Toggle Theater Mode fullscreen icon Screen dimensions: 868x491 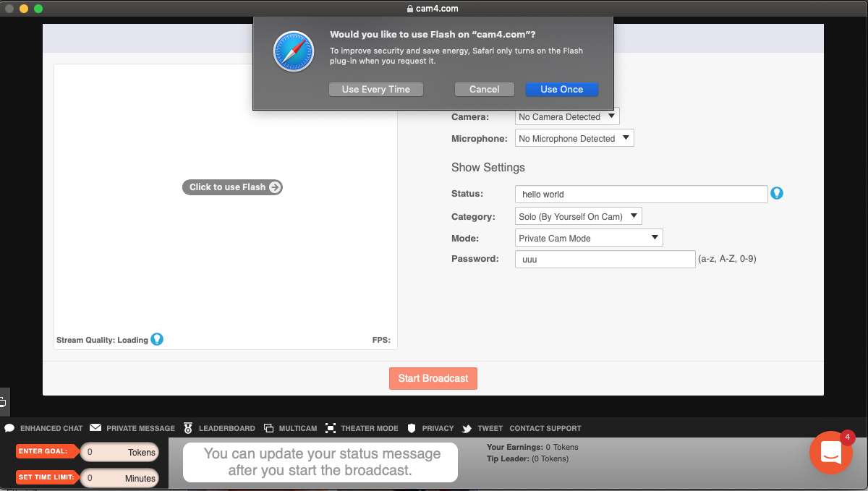331,428
